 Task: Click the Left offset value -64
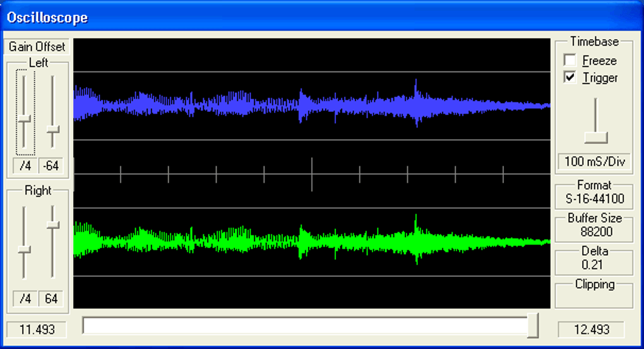click(x=51, y=166)
